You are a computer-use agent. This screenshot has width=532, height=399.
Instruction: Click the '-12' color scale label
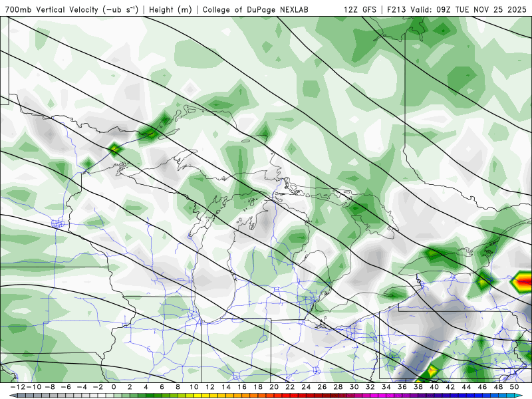tap(18, 387)
